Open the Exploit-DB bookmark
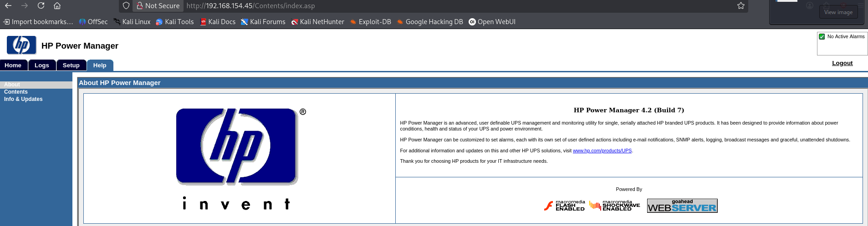Image resolution: width=868 pixels, height=226 pixels. [x=371, y=22]
